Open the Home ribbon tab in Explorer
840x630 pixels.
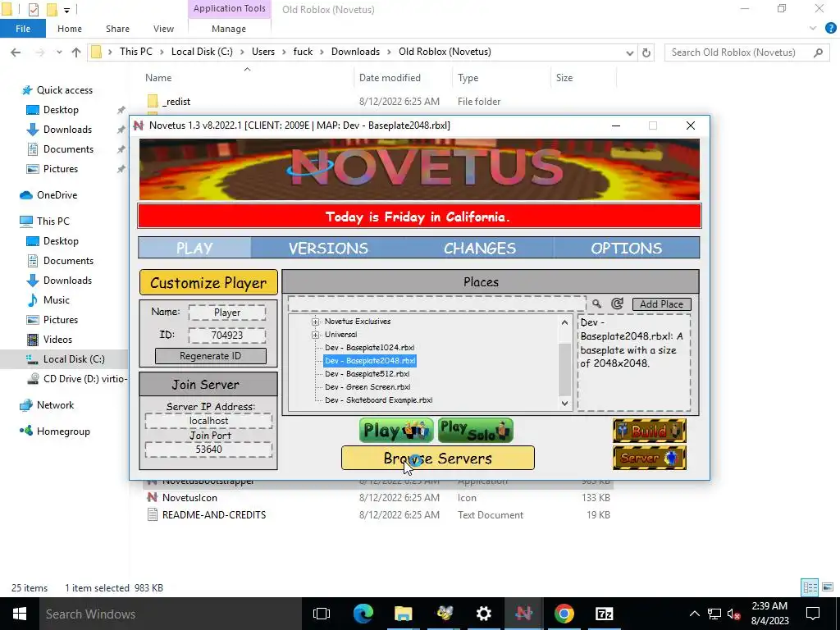(70, 29)
